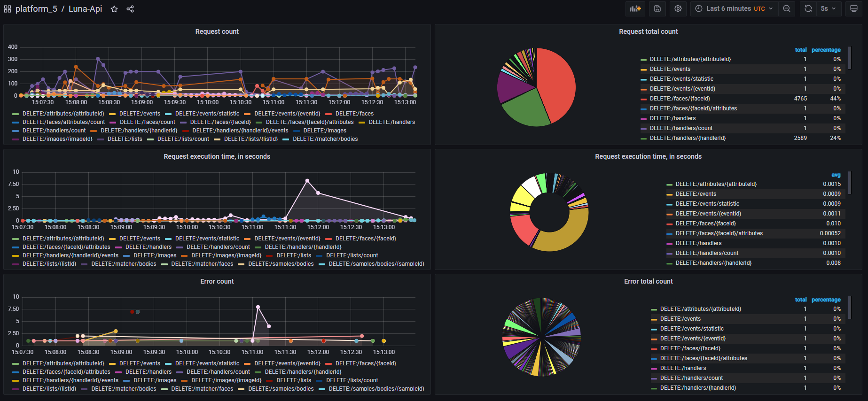Screen dimensions: 868x401
Task: Sort Request total count by percentage column
Action: point(826,50)
